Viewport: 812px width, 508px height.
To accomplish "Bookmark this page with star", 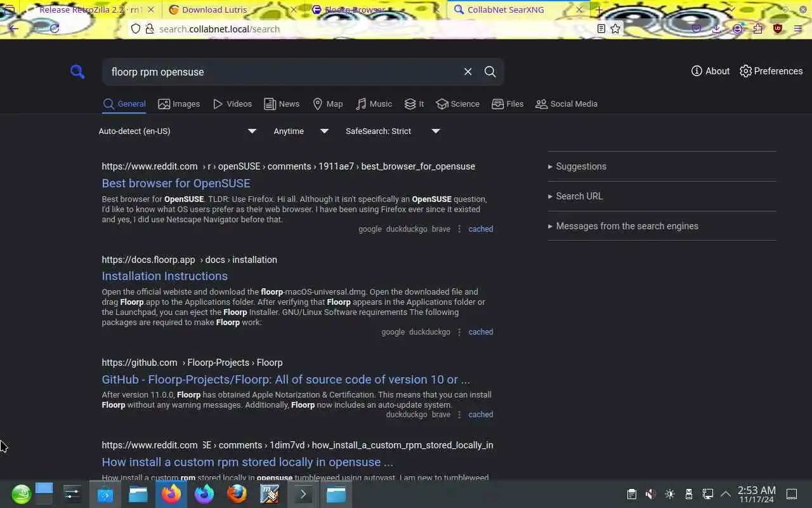I will click(615, 29).
